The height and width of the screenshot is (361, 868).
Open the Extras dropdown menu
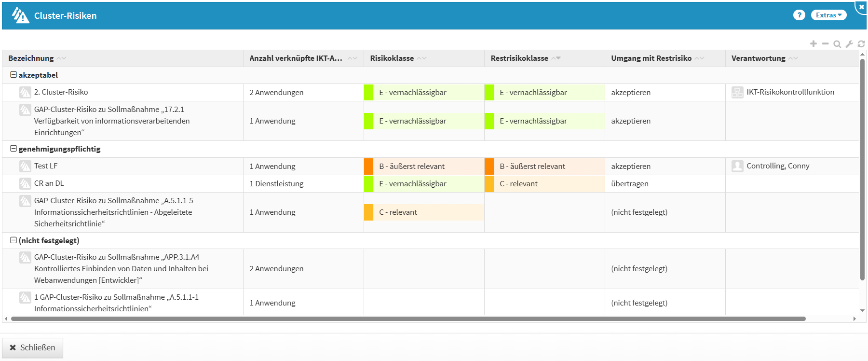828,15
